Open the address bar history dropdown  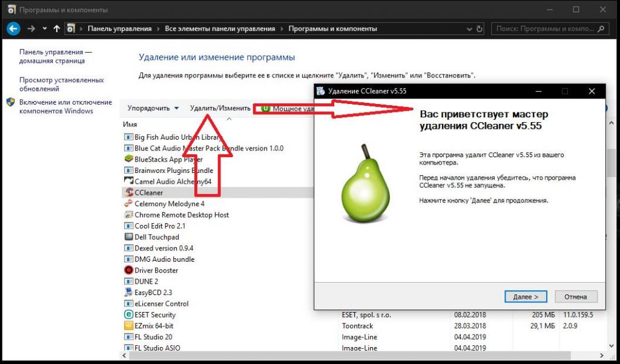click(469, 29)
